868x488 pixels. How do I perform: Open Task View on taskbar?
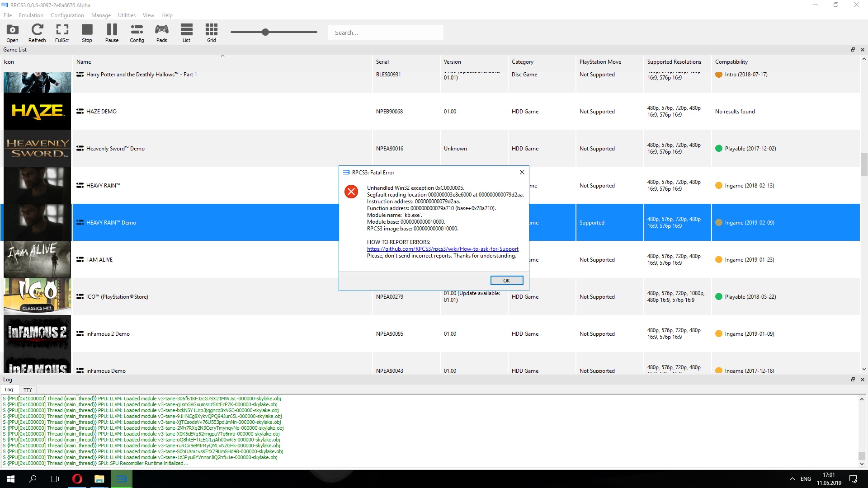point(54,479)
